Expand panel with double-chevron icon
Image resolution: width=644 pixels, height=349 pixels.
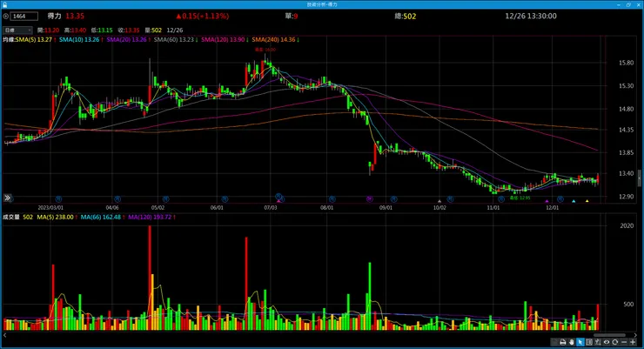[7, 198]
